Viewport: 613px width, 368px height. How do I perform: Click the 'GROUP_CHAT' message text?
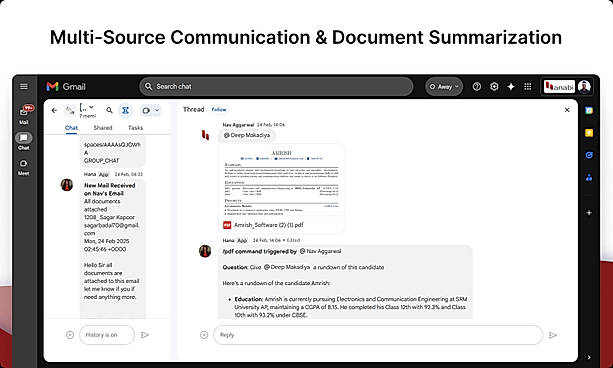click(102, 161)
